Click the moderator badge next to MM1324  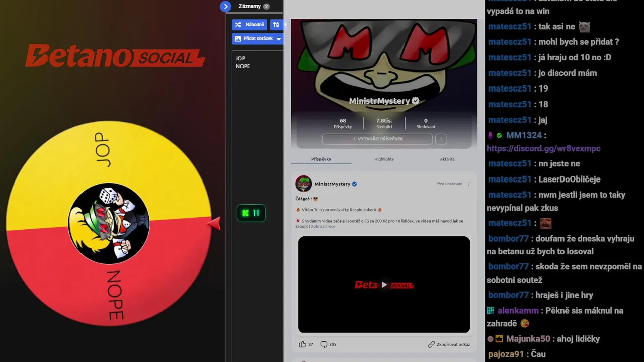point(491,135)
